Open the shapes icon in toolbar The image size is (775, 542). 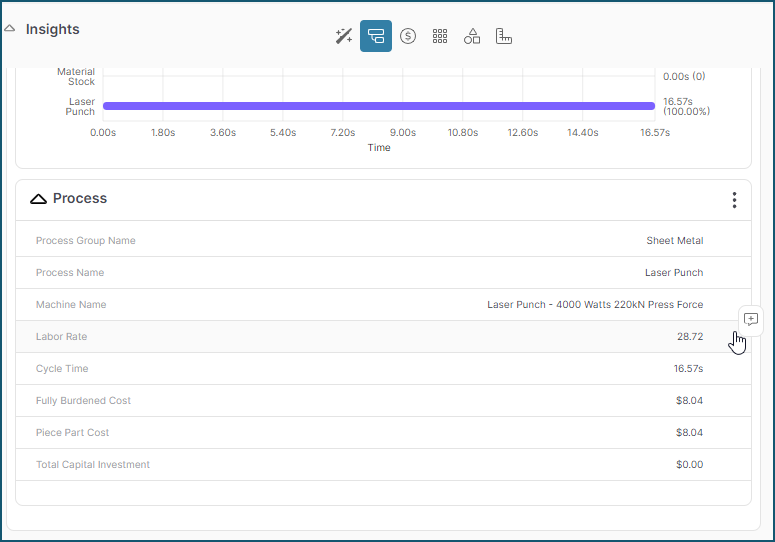tap(472, 36)
